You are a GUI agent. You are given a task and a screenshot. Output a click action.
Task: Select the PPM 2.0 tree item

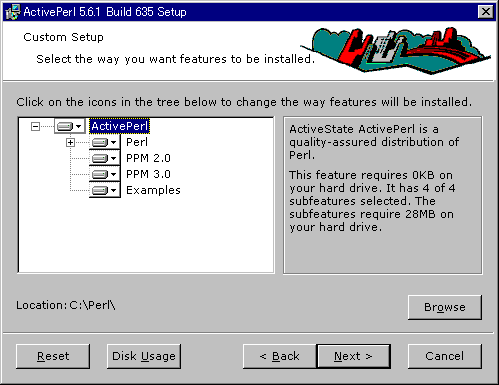pos(148,158)
